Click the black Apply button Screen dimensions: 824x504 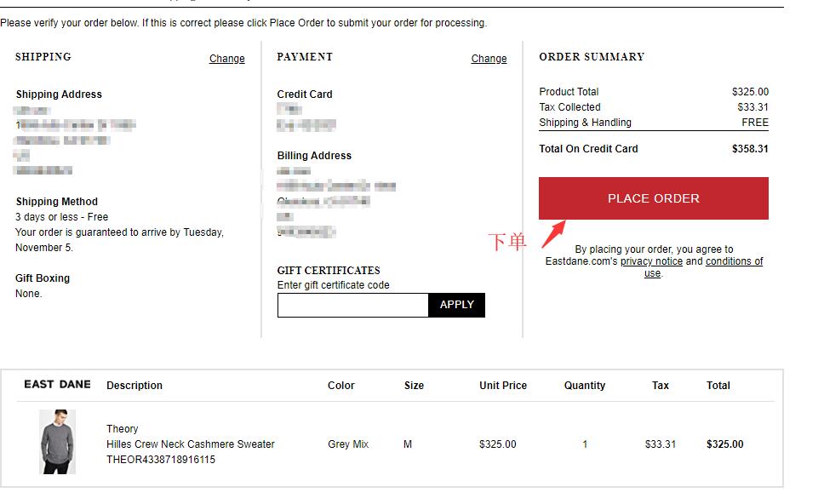coord(456,305)
